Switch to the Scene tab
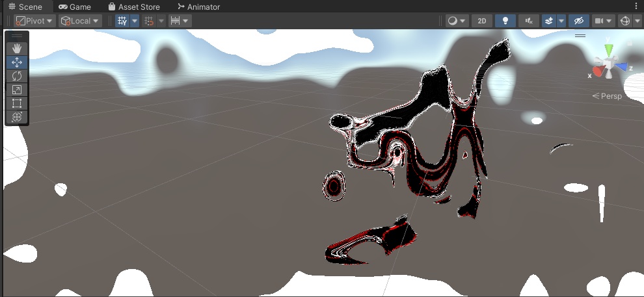This screenshot has height=297, width=644. point(25,6)
